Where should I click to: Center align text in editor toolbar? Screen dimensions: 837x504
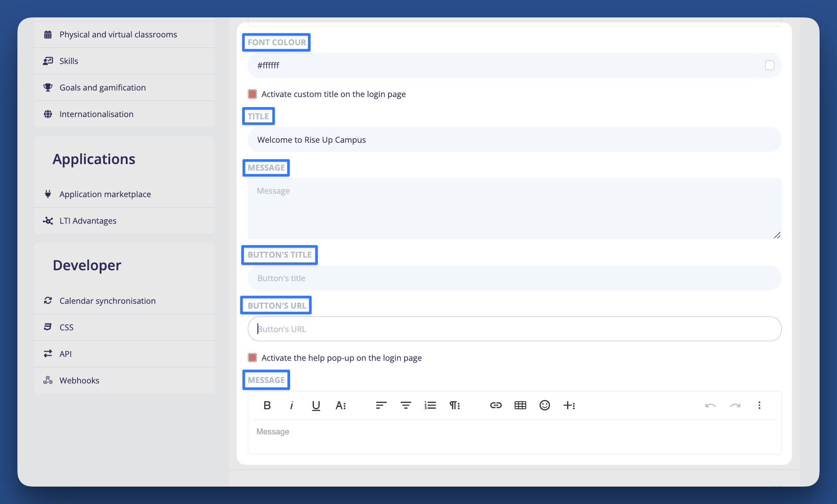point(405,405)
